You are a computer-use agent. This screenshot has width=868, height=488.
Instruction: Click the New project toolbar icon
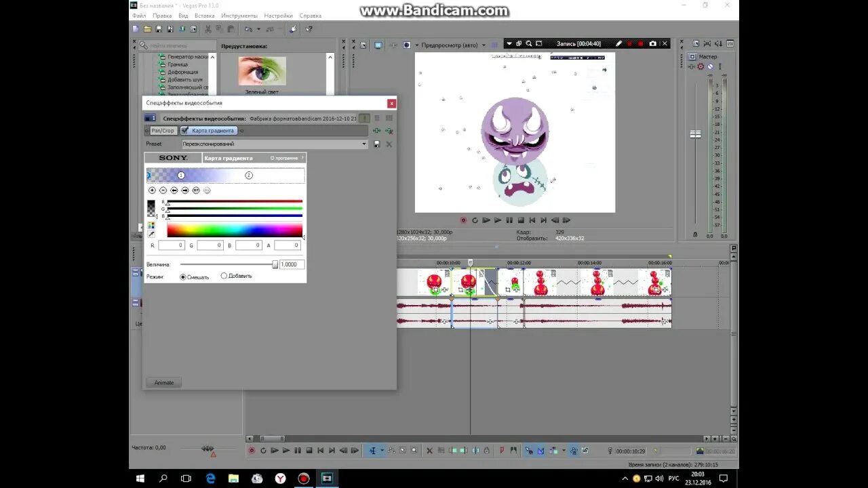tap(136, 29)
